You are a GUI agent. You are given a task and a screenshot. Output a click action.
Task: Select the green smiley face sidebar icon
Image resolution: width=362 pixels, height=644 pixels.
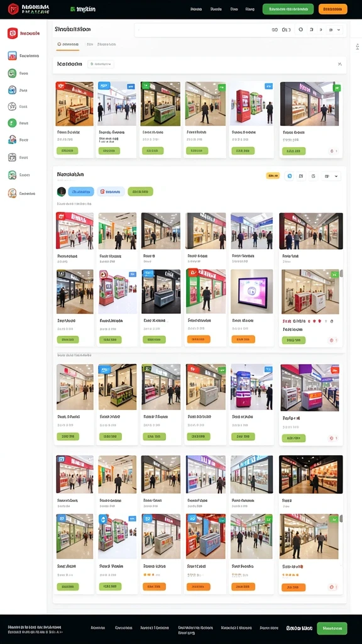(x=12, y=73)
